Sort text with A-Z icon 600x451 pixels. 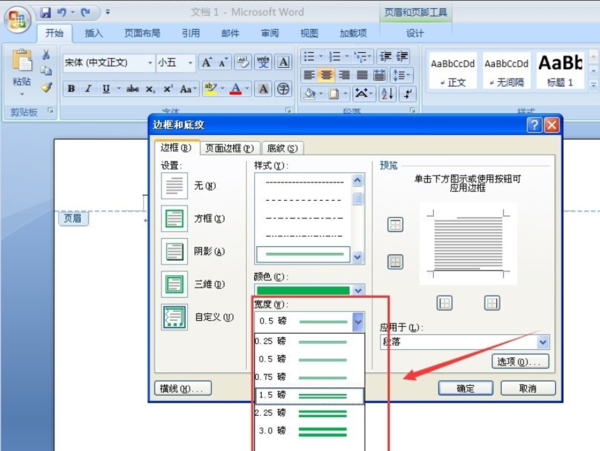[387, 93]
